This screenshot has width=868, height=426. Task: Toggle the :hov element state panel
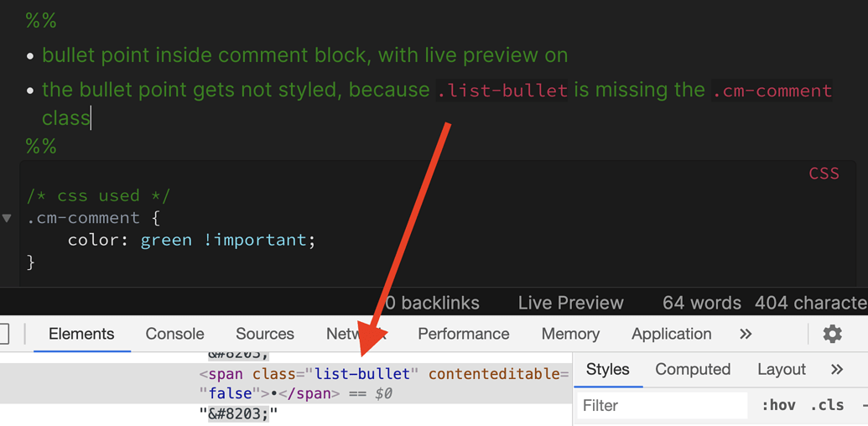[778, 405]
